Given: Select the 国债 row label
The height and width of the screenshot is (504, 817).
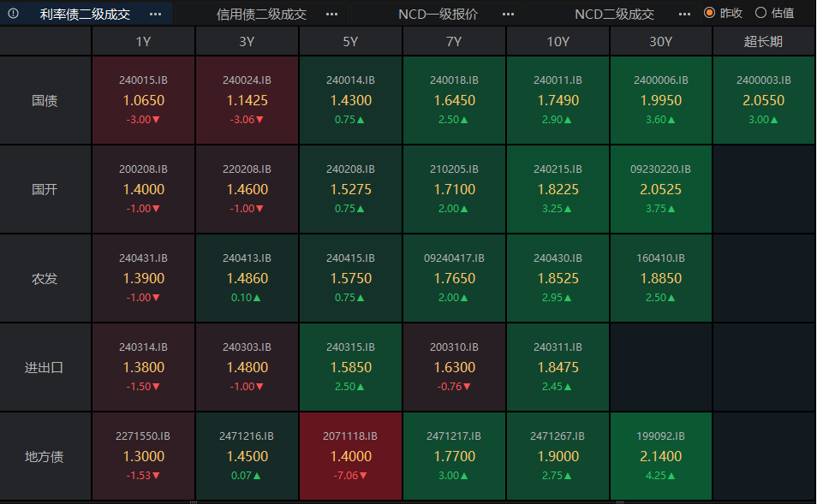Looking at the screenshot, I should click(x=45, y=100).
